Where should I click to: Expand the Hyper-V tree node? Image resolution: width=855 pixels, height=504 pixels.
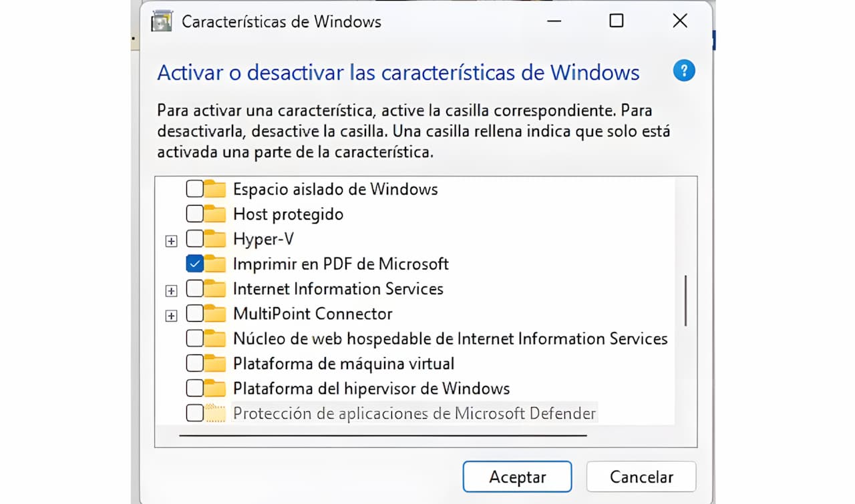(171, 241)
